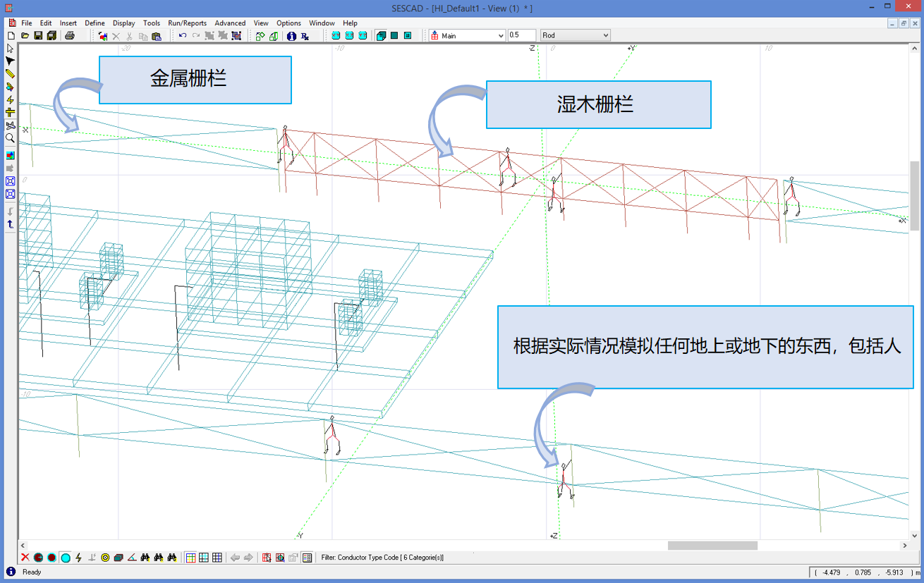Click the horizontal scrollbar thumb
924x583 pixels.
[712, 546]
